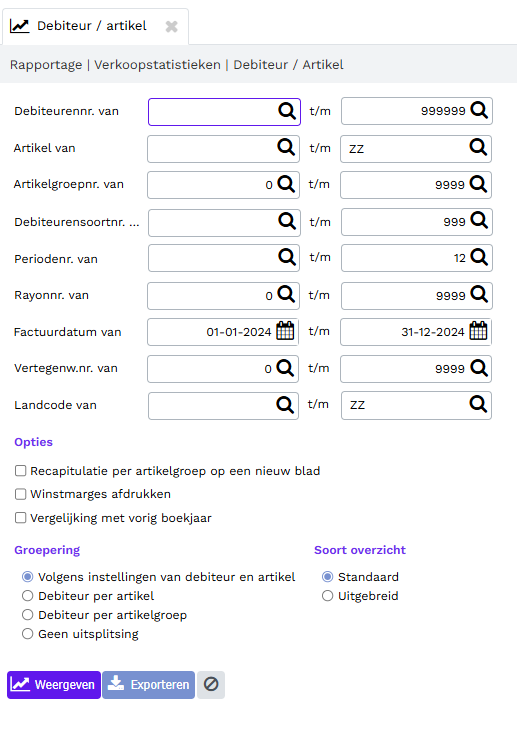517x739 pixels.
Task: Click the Weergeven button
Action: tap(54, 684)
